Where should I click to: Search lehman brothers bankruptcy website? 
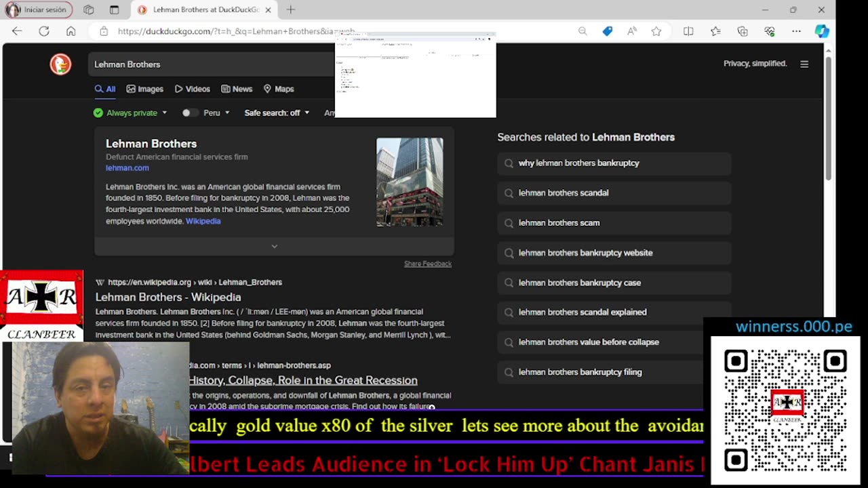[x=614, y=253]
